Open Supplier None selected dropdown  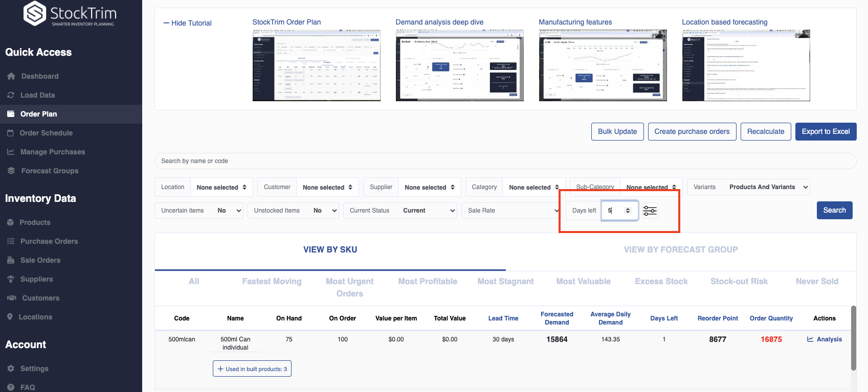(x=430, y=188)
